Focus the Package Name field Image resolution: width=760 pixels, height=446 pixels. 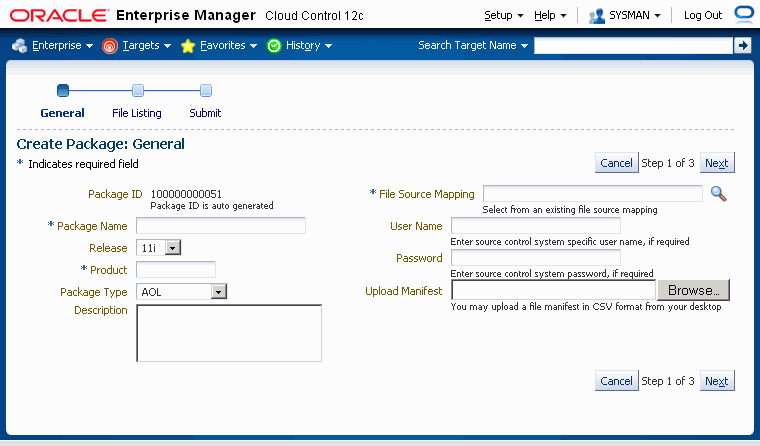click(x=221, y=226)
